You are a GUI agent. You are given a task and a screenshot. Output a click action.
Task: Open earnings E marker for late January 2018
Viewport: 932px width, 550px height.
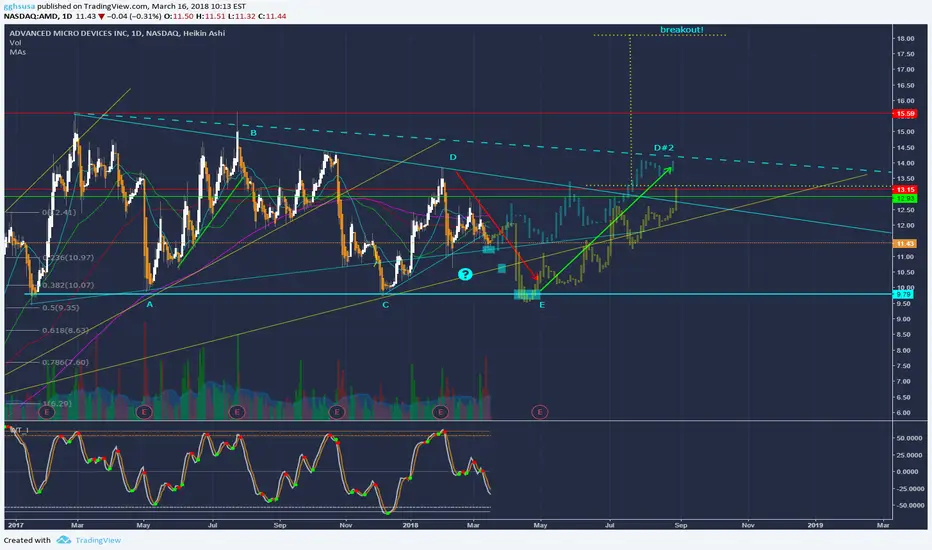(x=440, y=411)
